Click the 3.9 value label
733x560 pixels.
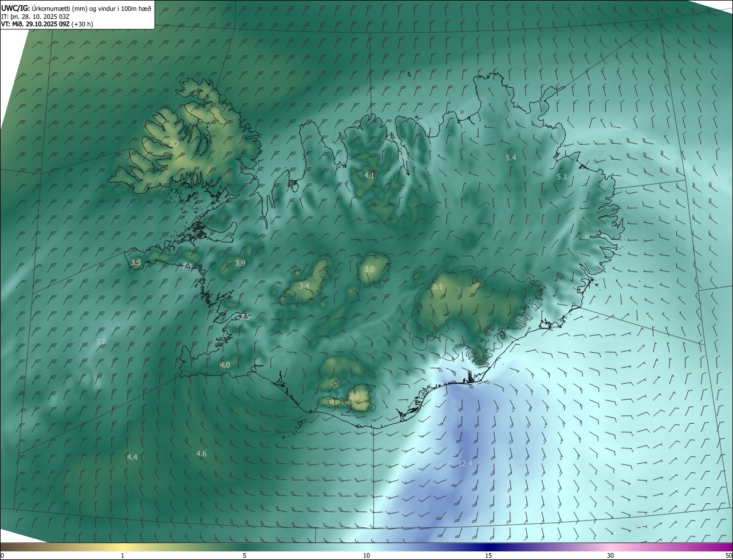pos(240,263)
